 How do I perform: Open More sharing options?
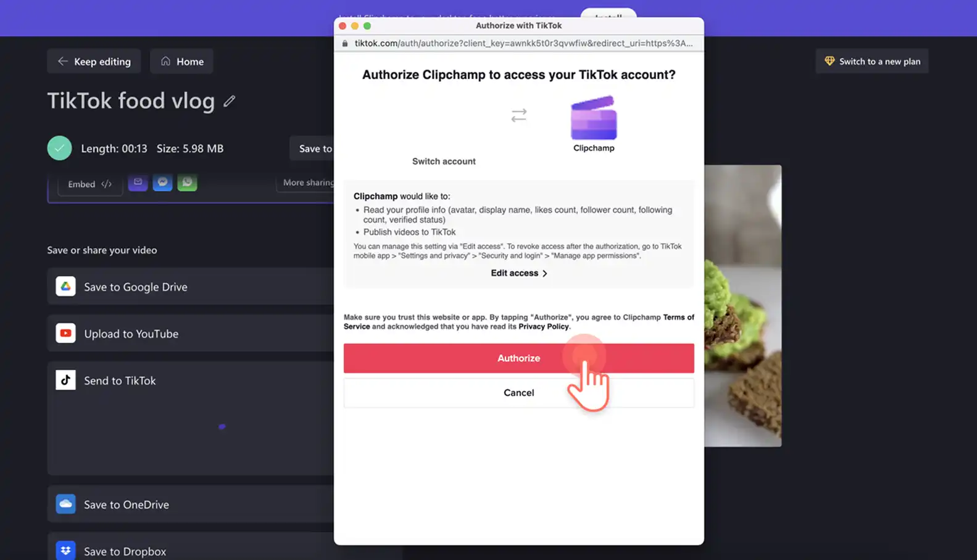(x=306, y=183)
